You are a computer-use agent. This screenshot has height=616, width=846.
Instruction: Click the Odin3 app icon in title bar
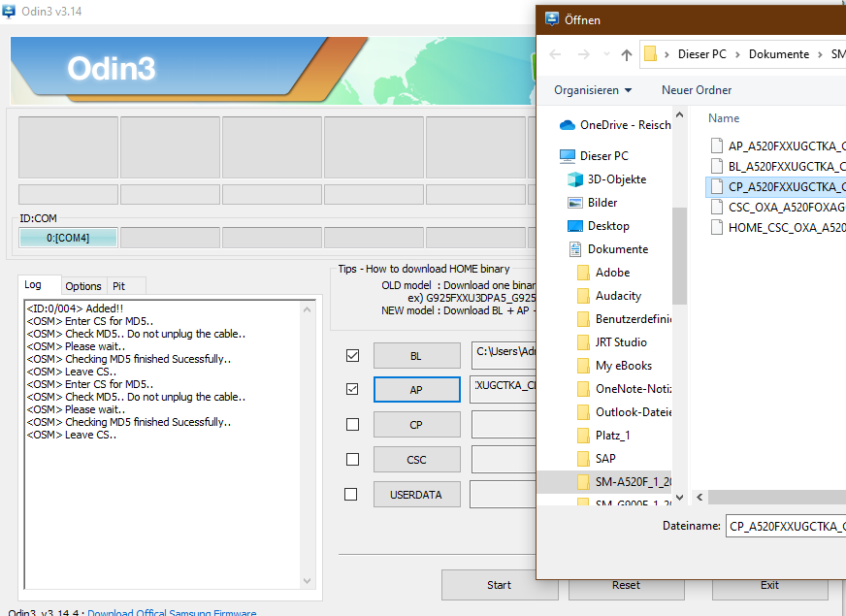(9, 12)
